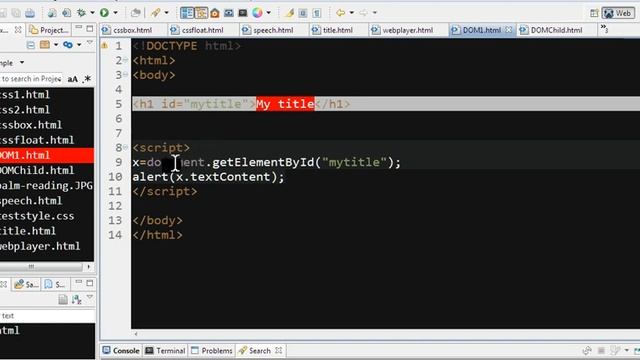Click the green Run button in the toolbar
The width and height of the screenshot is (640, 360).
click(x=104, y=13)
